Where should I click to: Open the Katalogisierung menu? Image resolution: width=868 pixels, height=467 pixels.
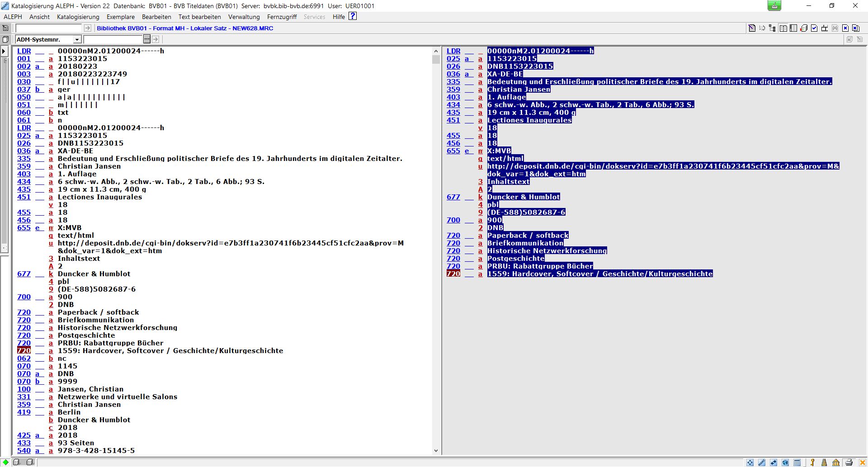(78, 17)
